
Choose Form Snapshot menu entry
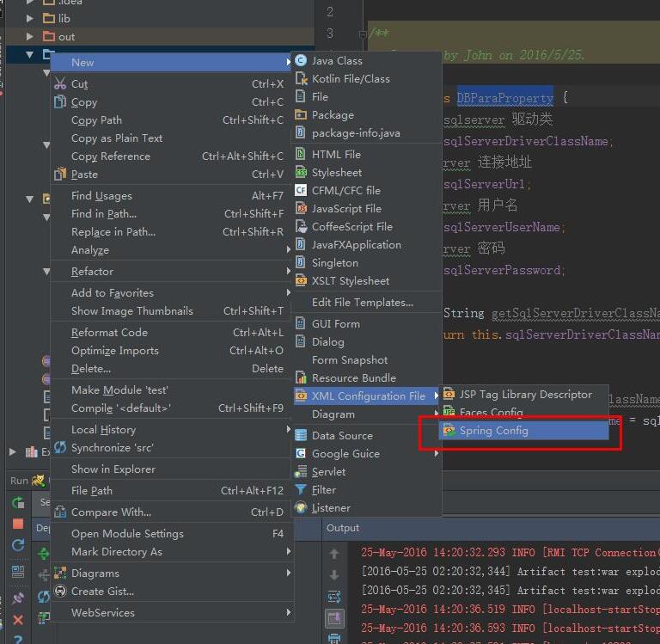point(367,360)
